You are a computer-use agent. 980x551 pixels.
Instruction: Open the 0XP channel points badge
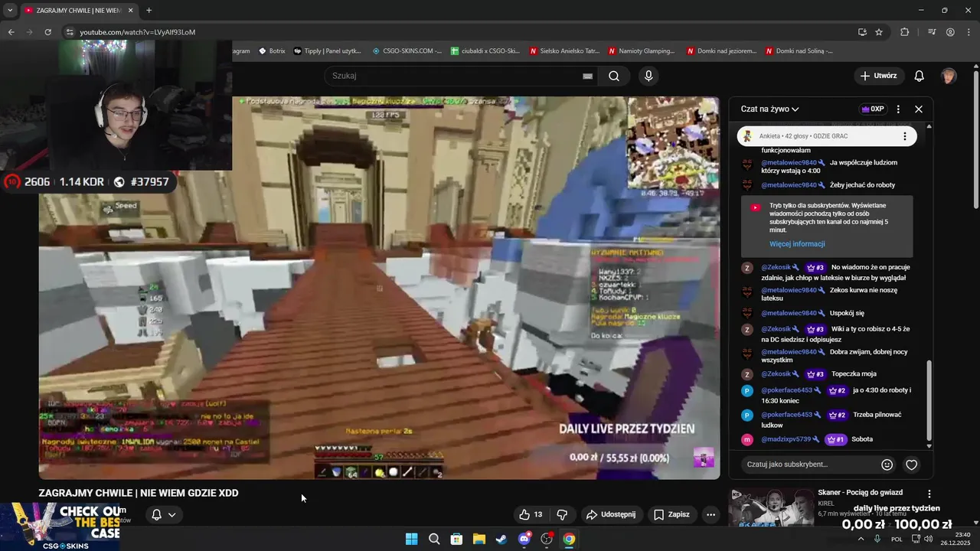[x=872, y=109]
